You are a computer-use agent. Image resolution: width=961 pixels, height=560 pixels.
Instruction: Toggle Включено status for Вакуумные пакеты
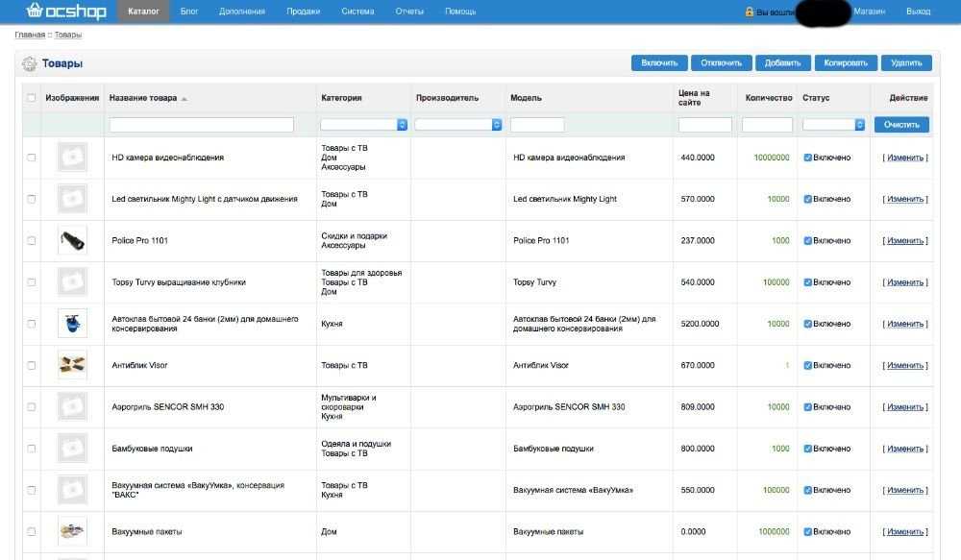(x=808, y=532)
